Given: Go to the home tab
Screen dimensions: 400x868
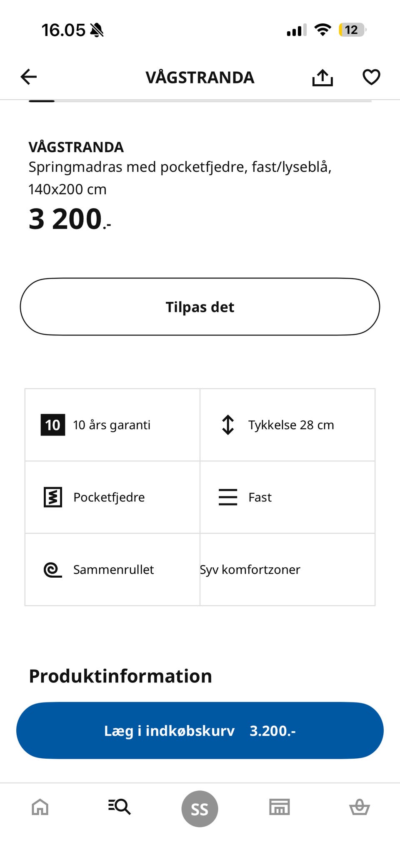Looking at the screenshot, I should 40,807.
